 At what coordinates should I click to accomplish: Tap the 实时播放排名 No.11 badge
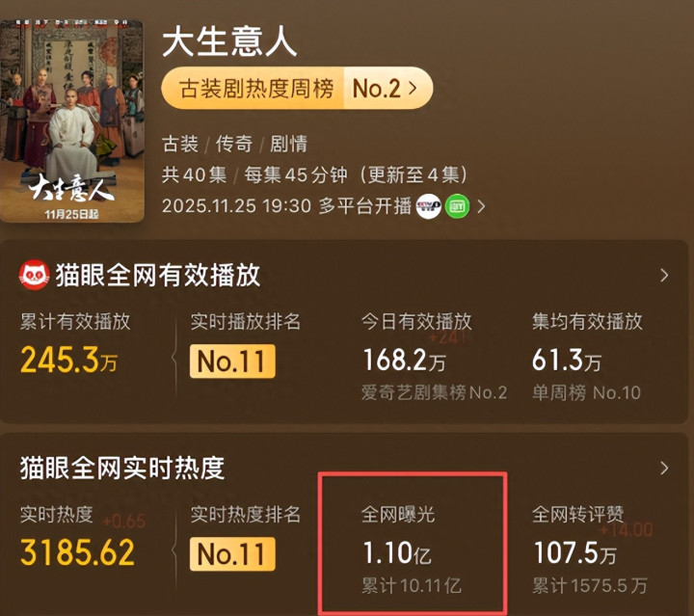point(232,362)
